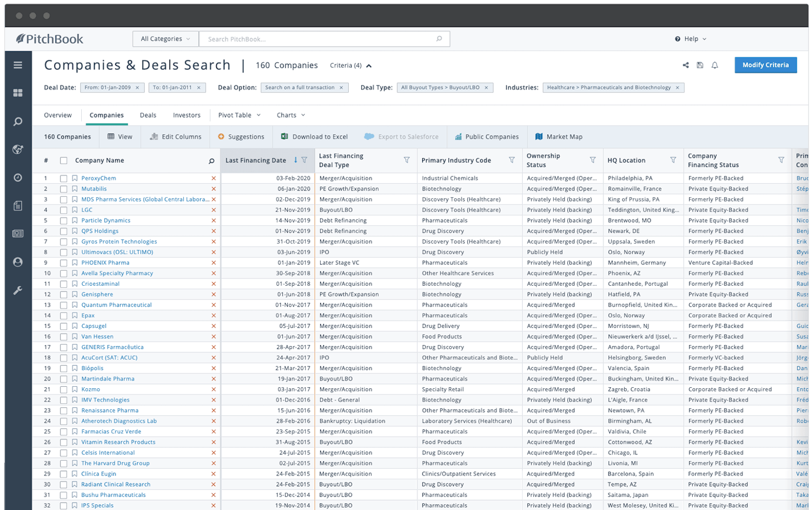Filter the Last Financing Deal Type column
This screenshot has height=510, width=812.
407,160
